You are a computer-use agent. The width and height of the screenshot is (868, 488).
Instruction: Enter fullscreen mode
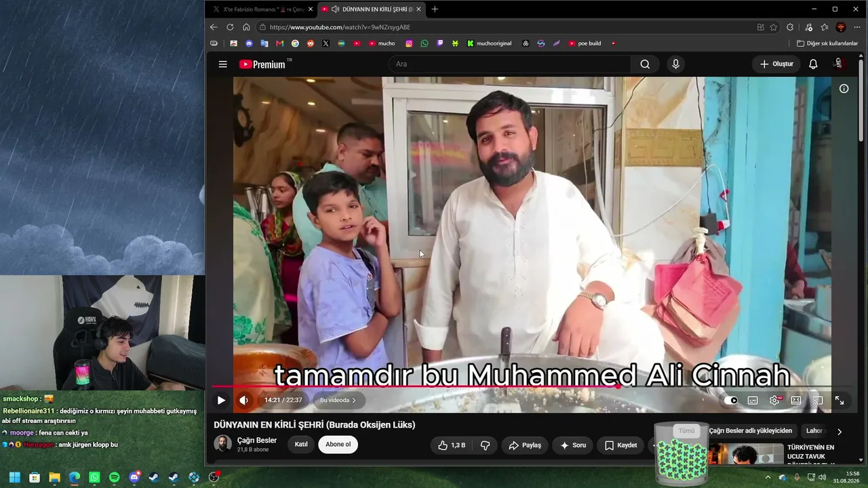[840, 401]
